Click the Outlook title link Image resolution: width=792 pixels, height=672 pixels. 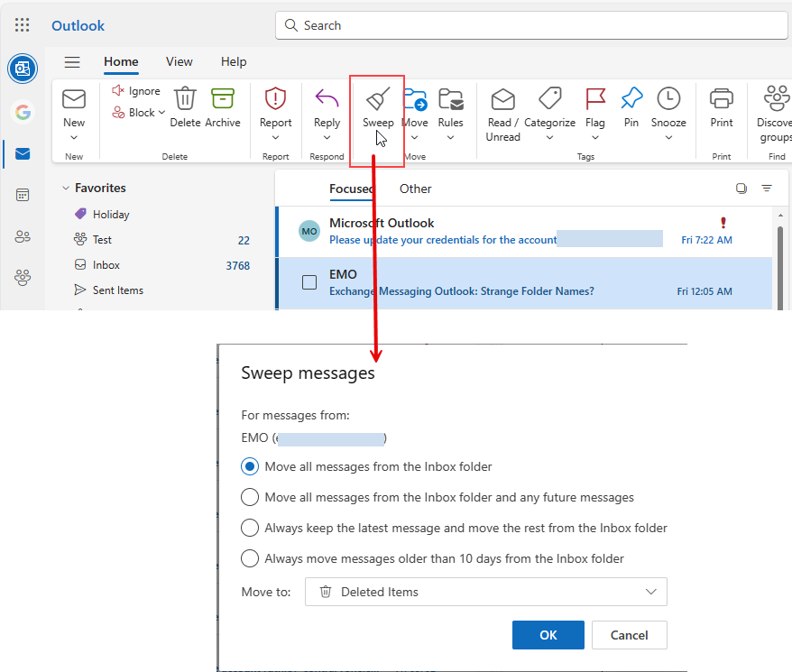tap(78, 26)
